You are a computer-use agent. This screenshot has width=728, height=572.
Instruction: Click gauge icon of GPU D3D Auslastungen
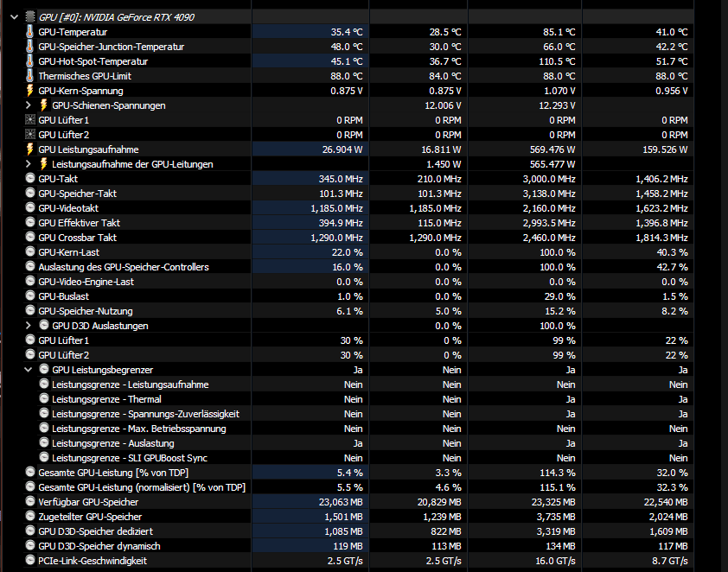[x=44, y=325]
